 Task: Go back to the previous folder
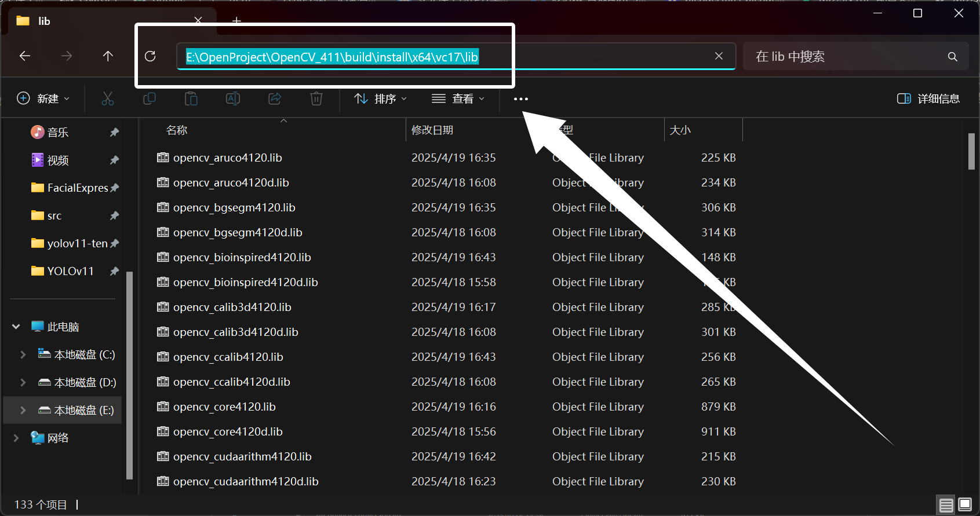click(25, 56)
